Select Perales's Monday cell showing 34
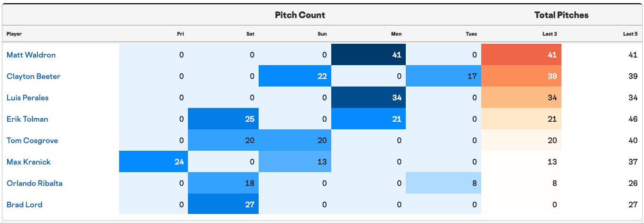644x223 pixels. (x=369, y=97)
